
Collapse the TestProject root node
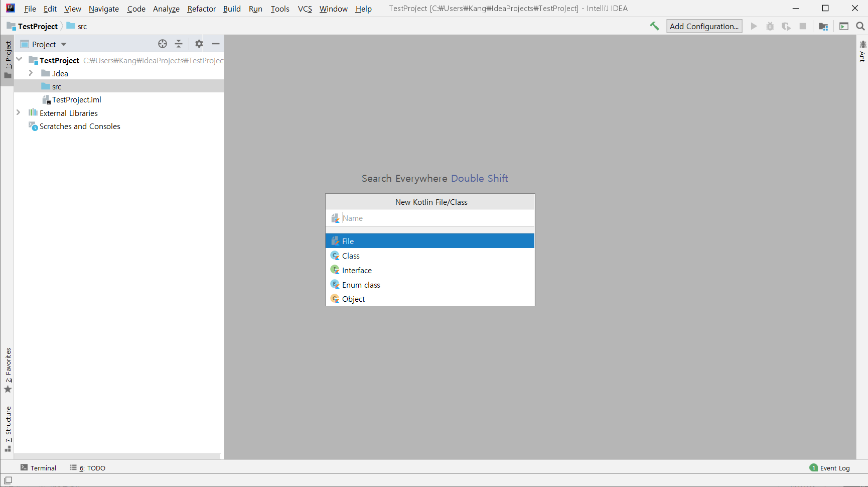tap(19, 60)
